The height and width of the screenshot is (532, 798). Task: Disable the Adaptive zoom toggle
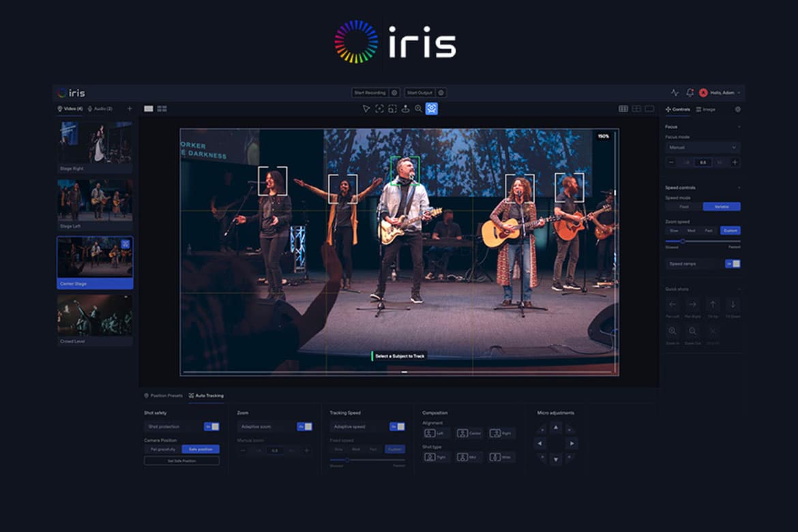(304, 426)
